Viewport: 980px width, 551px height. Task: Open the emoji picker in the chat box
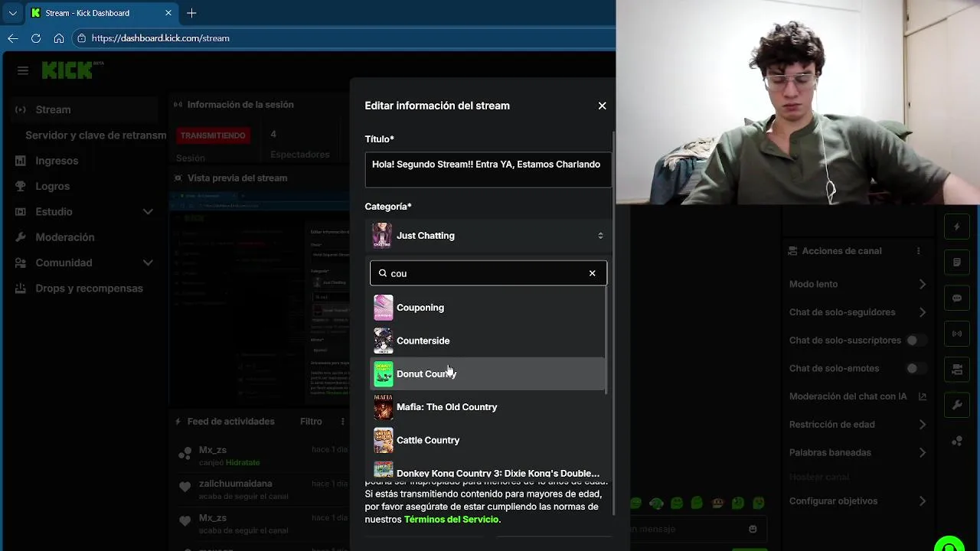tap(753, 529)
